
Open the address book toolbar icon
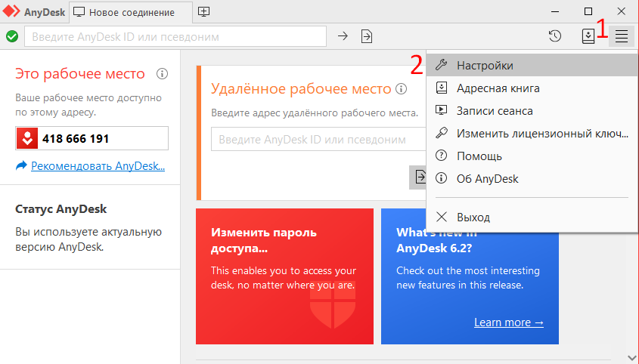[x=588, y=35]
